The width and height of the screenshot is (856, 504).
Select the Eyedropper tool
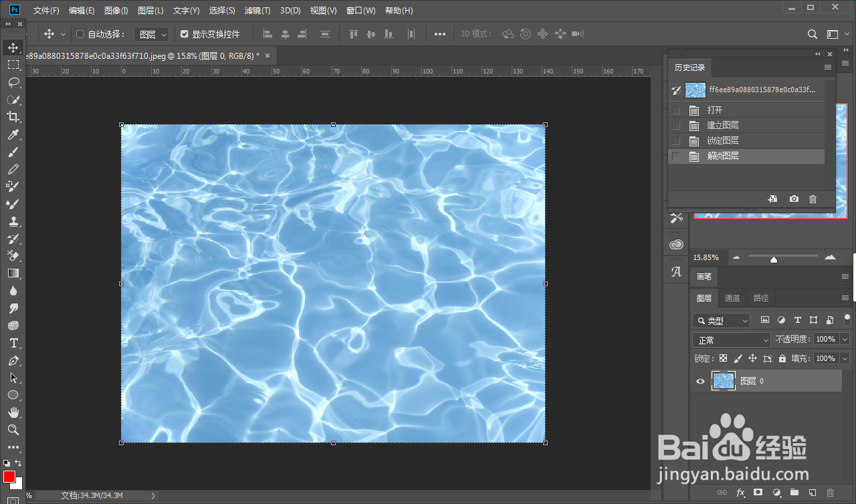[13, 134]
